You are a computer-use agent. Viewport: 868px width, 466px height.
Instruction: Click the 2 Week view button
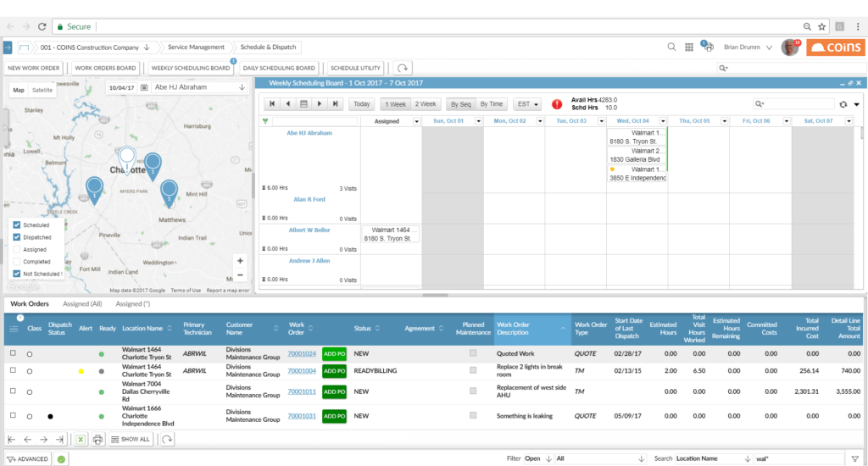pyautogui.click(x=426, y=104)
